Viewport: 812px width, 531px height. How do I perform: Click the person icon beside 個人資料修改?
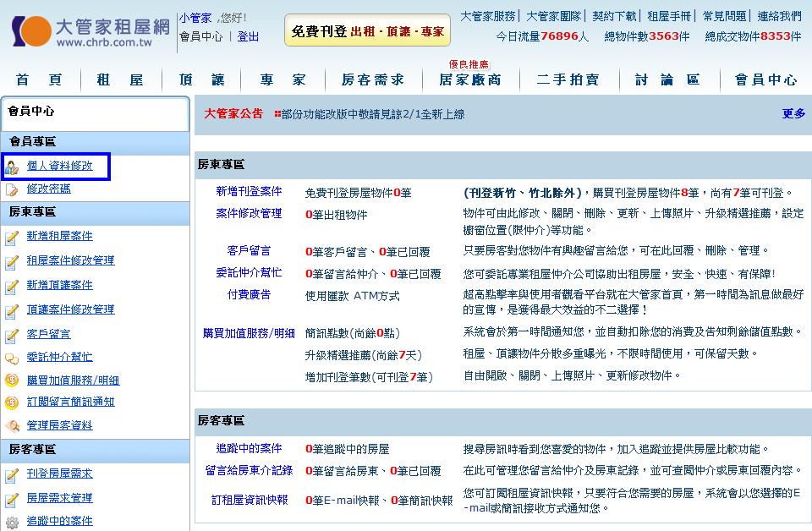tap(12, 167)
